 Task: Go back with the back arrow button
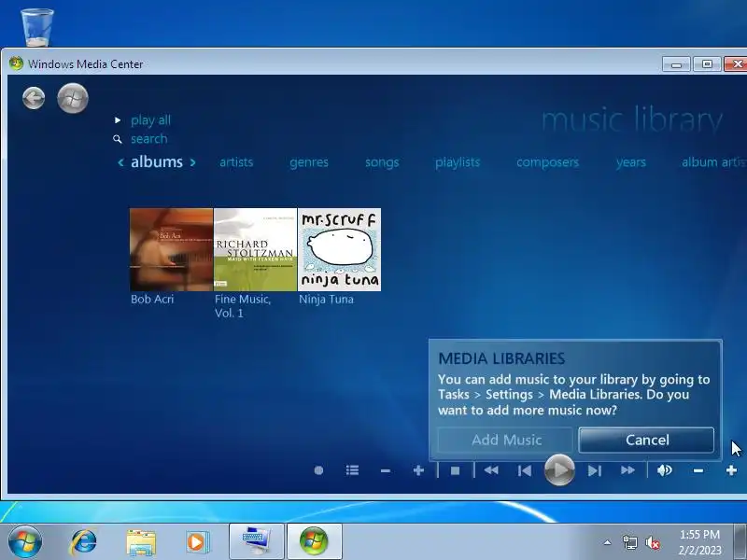coord(34,98)
